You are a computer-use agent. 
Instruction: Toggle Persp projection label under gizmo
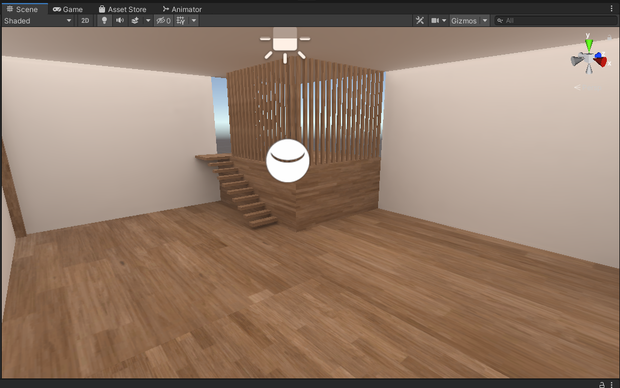588,87
